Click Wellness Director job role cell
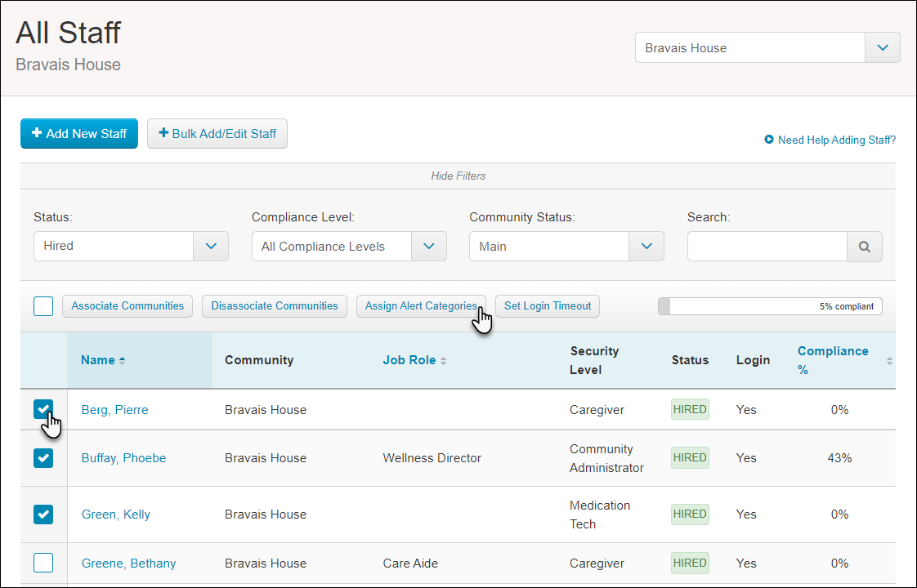This screenshot has height=588, width=917. [x=432, y=458]
